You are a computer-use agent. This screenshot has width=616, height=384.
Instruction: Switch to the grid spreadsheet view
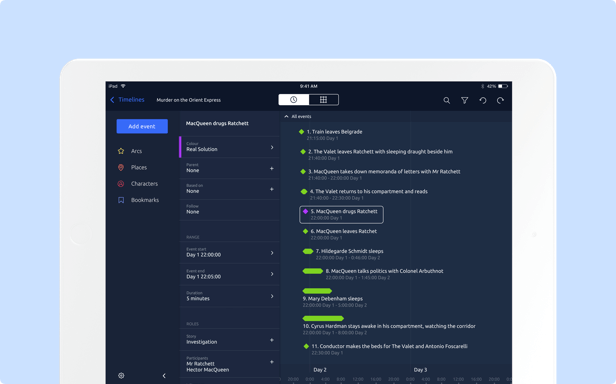323,100
